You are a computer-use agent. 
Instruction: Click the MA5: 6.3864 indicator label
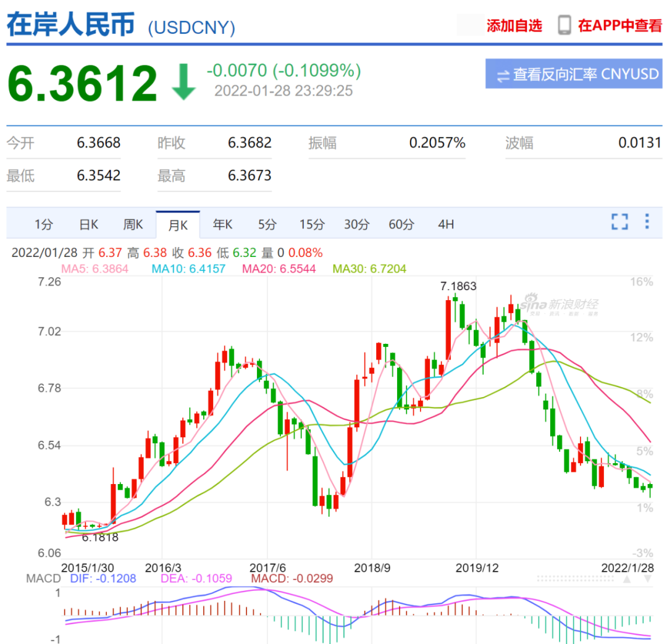coord(94,269)
